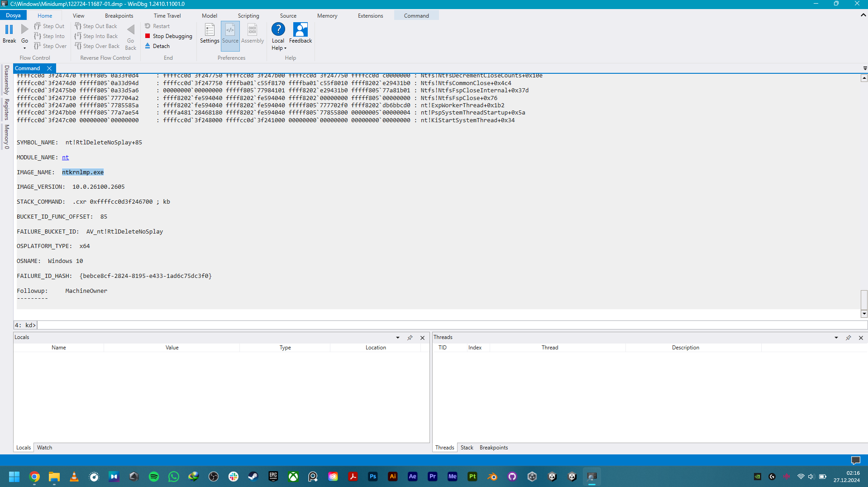
Task: Click the Command window scroll up arrow
Action: pos(864,78)
